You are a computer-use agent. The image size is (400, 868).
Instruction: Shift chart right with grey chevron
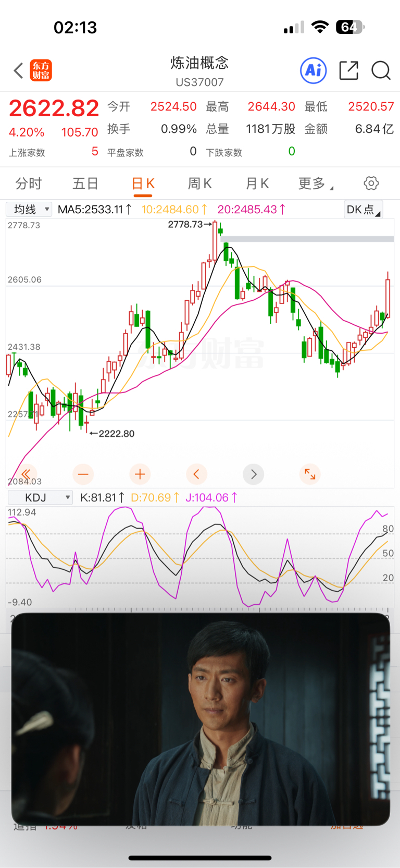tap(253, 474)
